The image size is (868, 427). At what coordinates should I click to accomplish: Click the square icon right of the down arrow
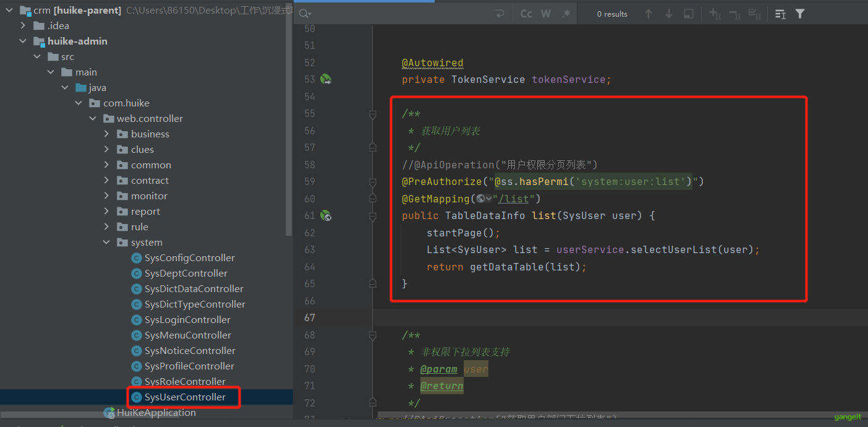689,14
